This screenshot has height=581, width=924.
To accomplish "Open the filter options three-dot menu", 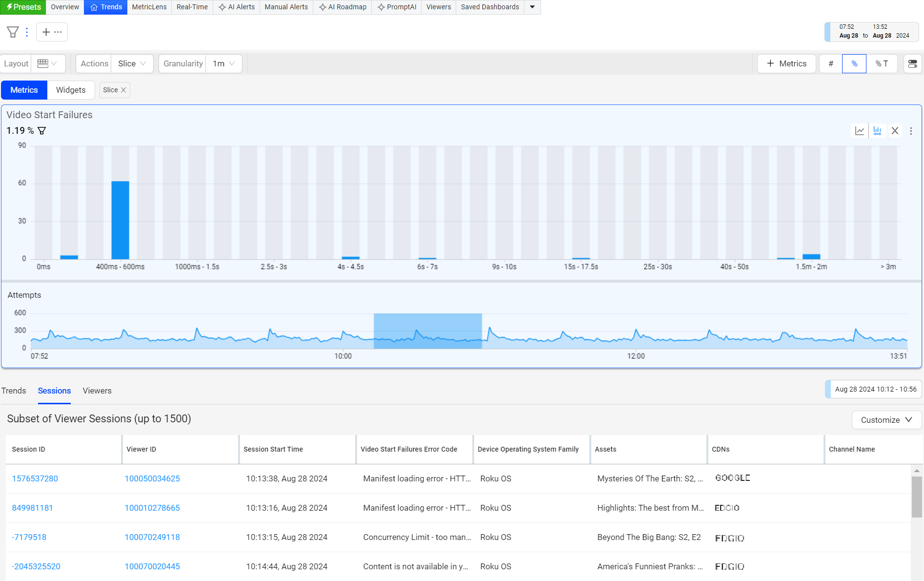I will pyautogui.click(x=27, y=32).
